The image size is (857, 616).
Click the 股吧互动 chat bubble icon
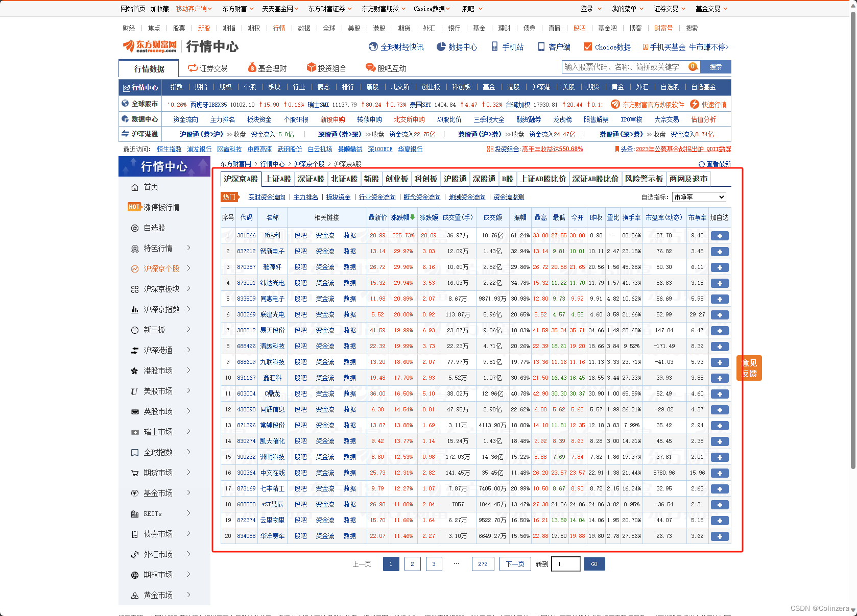[x=371, y=68]
